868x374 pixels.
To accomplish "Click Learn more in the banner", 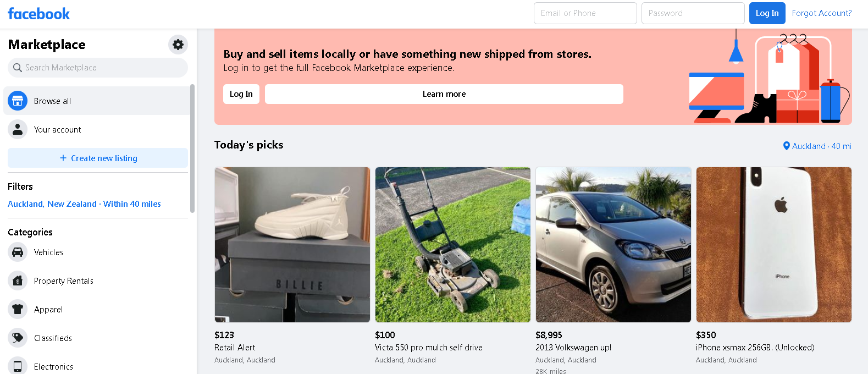I will coord(444,94).
